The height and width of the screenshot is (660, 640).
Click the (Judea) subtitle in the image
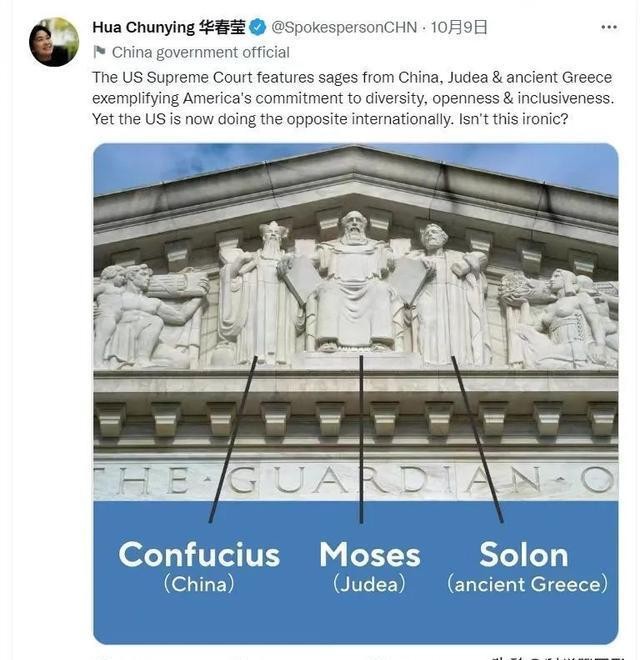click(369, 584)
